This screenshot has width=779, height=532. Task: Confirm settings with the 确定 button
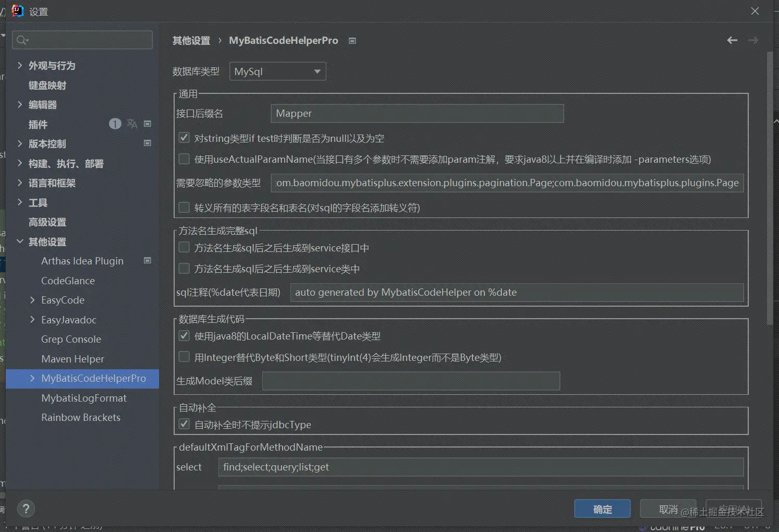pos(602,509)
